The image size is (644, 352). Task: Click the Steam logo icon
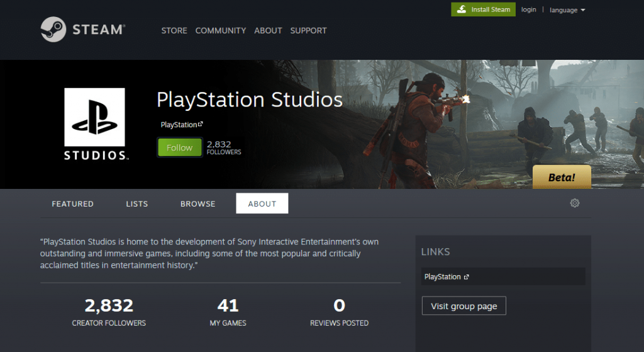click(53, 29)
